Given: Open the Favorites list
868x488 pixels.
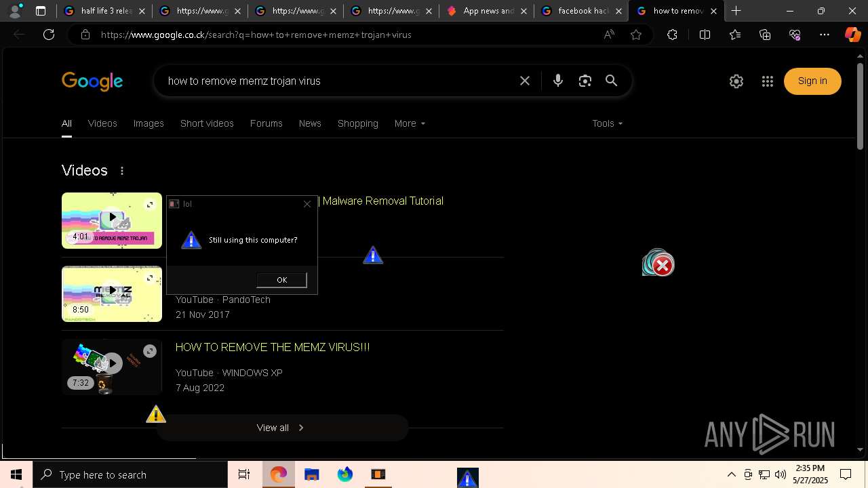Looking at the screenshot, I should (735, 35).
